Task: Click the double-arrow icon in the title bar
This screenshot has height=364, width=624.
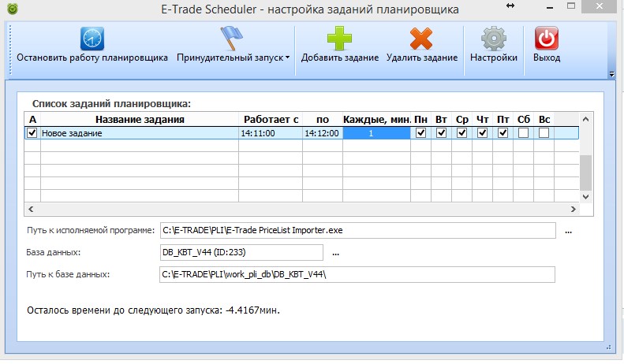Action: [x=510, y=6]
